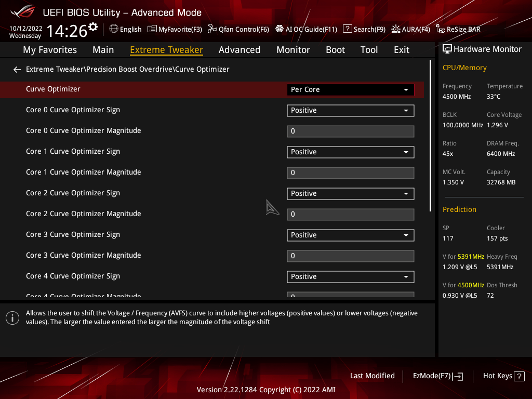Click the AI OC Guide brain icon
Image resolution: width=532 pixels, height=399 pixels.
click(x=280, y=29)
